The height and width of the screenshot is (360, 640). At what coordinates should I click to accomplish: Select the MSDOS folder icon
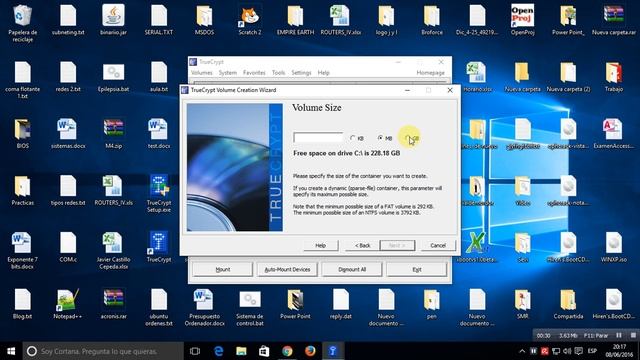204,20
